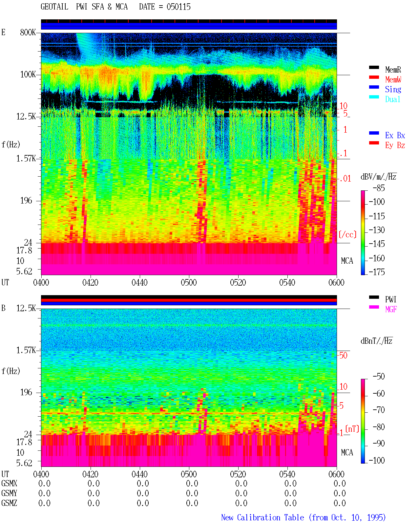Click the '1.57K' label on the B panel axis
This screenshot has width=420, height=523.
click(26, 350)
